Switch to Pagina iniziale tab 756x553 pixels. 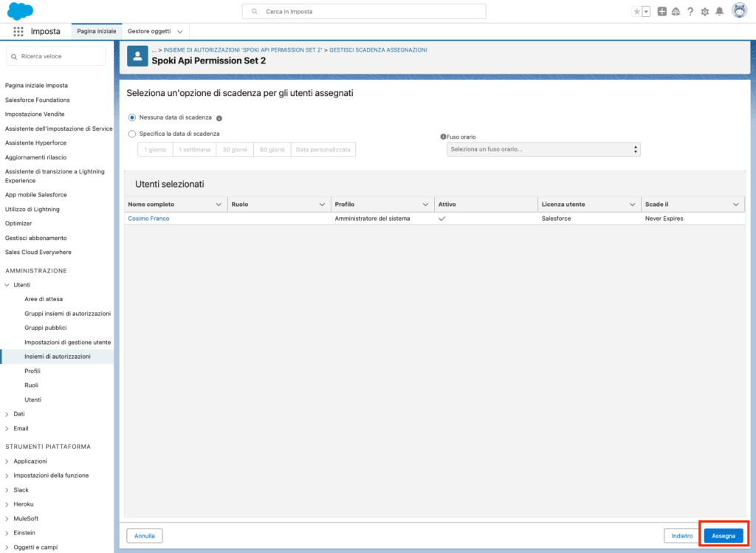tap(97, 32)
